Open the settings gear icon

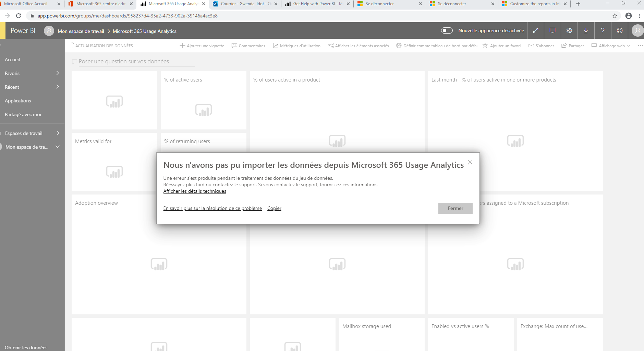pos(569,30)
